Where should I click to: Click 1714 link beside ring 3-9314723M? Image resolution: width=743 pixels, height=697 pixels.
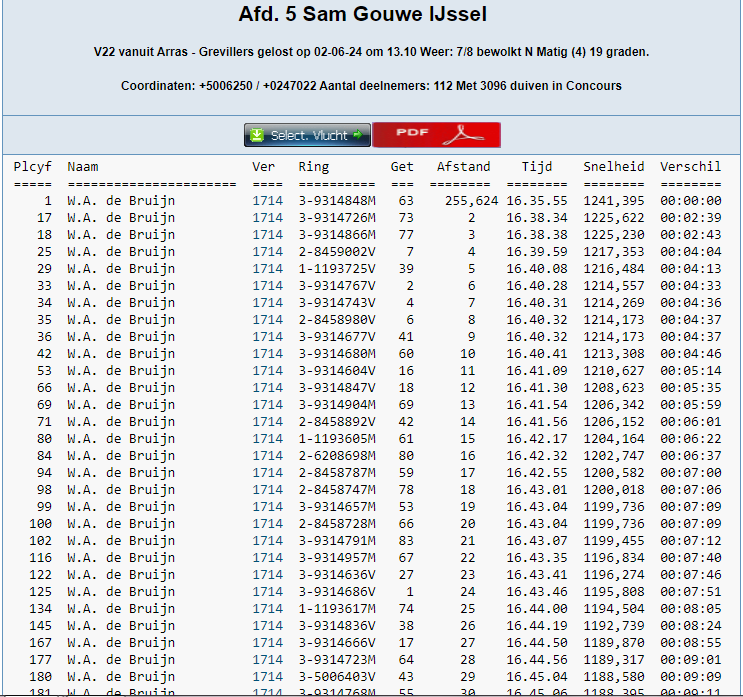point(267,660)
